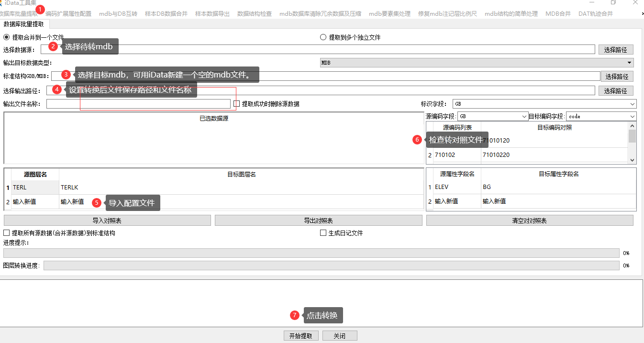The image size is (644, 343).
Task: Expand the 源编码字段 dropdown
Action: click(x=492, y=116)
